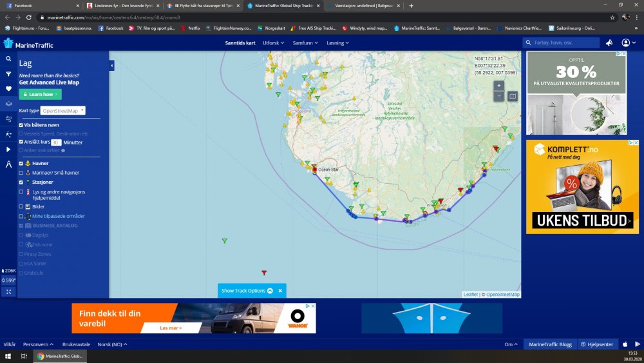Close the Show Track Options bar

pos(280,291)
